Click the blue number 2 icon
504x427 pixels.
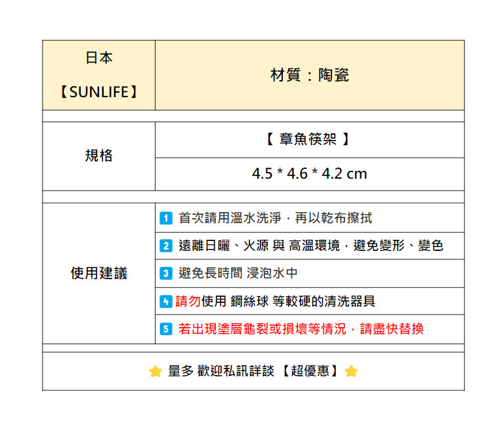click(x=166, y=246)
